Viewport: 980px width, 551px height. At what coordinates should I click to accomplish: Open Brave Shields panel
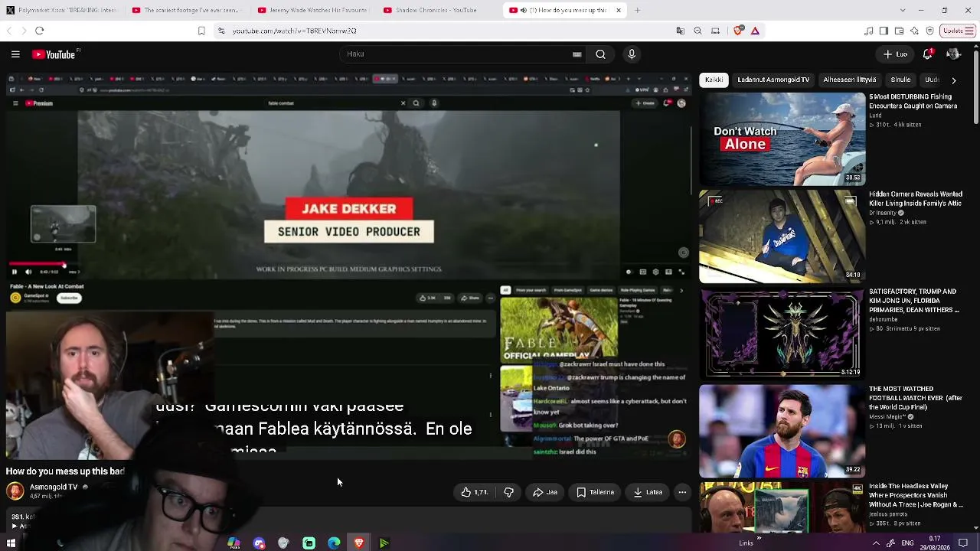point(738,31)
